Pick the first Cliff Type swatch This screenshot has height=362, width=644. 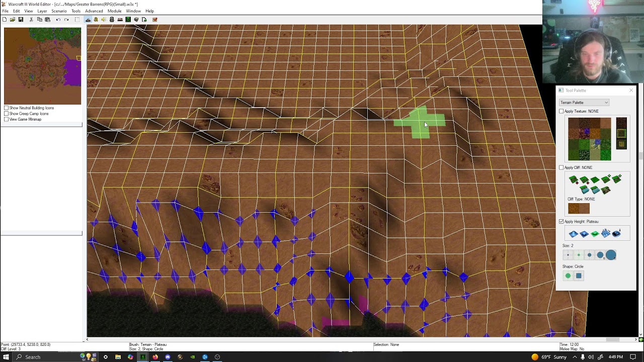[x=574, y=208]
